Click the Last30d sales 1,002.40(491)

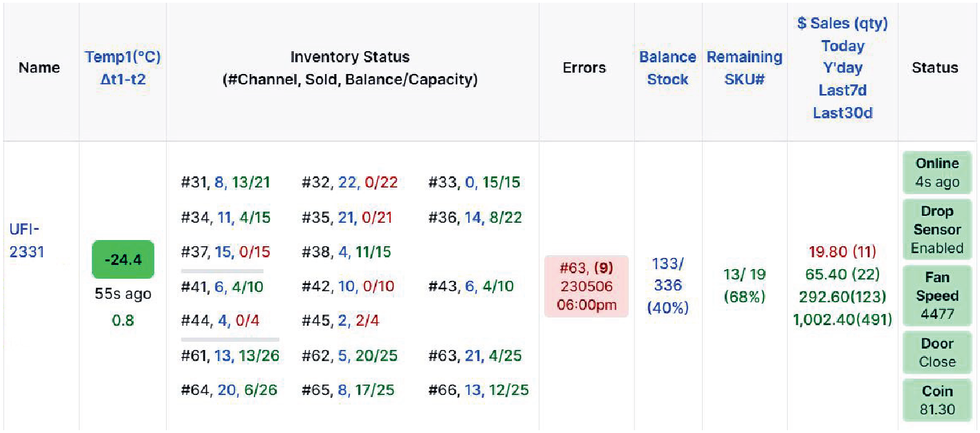tap(842, 320)
